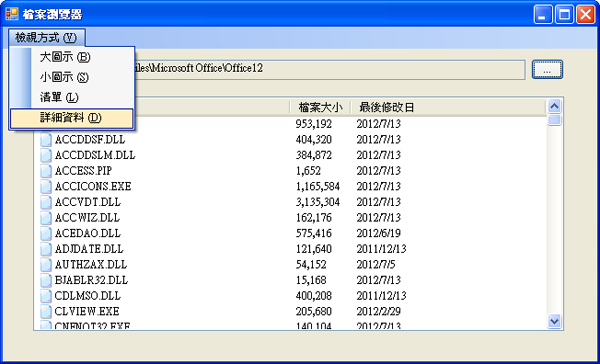Select the file name ACCDDSLM.DLL
This screenshot has height=364, width=600.
[95, 155]
